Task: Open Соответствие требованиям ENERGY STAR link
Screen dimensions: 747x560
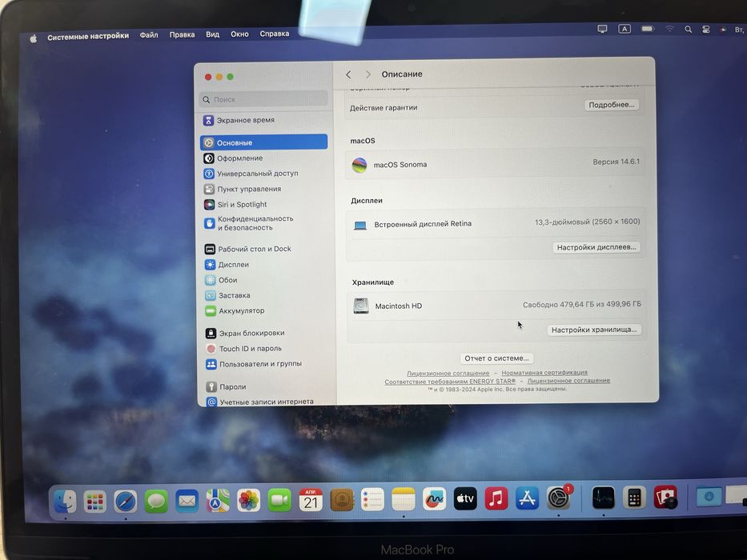Action: click(x=450, y=382)
